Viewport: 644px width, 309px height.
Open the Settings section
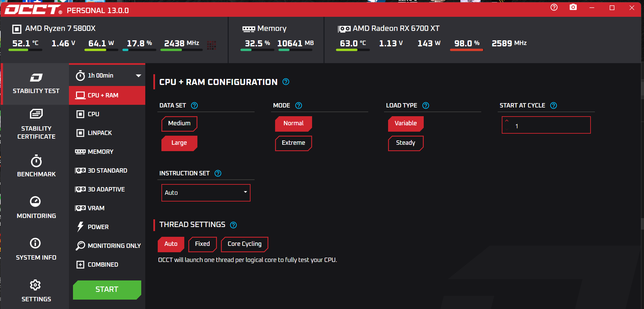pyautogui.click(x=36, y=291)
